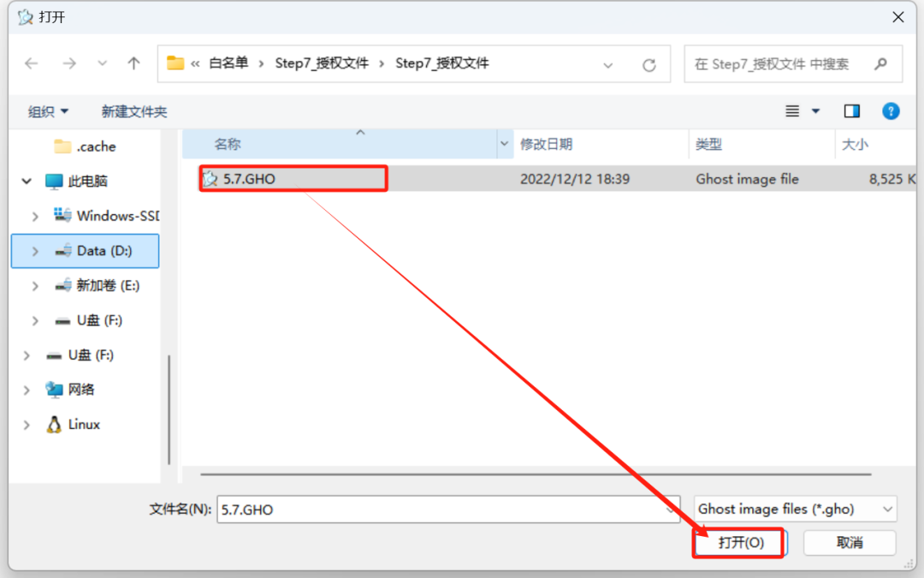Click the 打开(O) button

tap(740, 543)
